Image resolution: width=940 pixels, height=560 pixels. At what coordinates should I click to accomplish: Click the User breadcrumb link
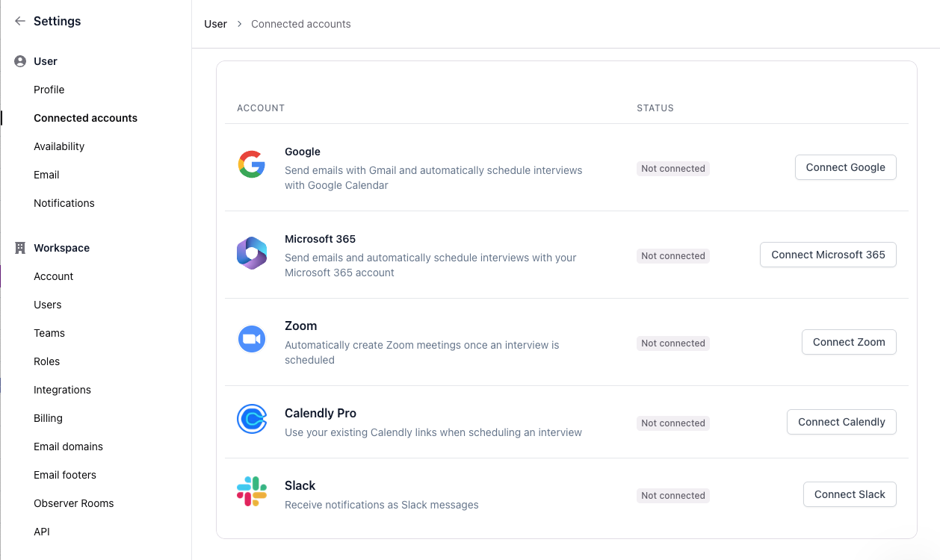[215, 24]
